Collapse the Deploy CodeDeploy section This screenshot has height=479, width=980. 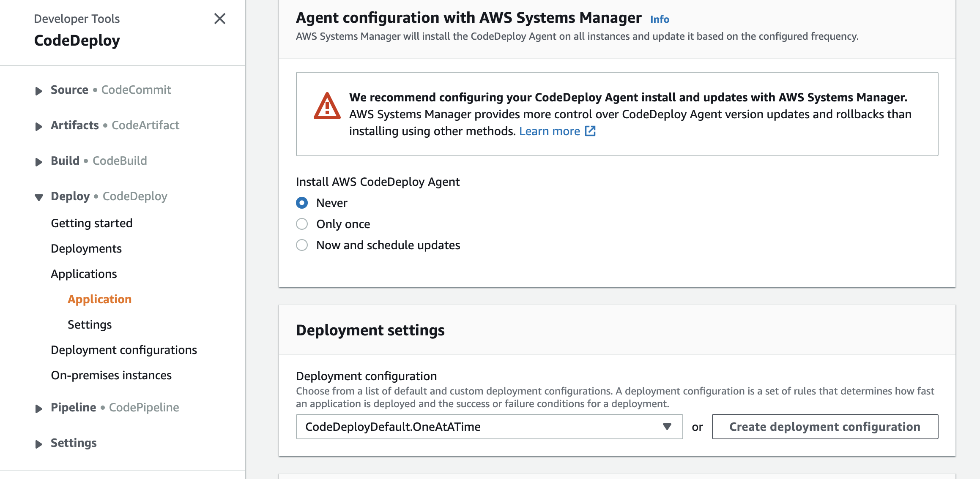pyautogui.click(x=39, y=197)
